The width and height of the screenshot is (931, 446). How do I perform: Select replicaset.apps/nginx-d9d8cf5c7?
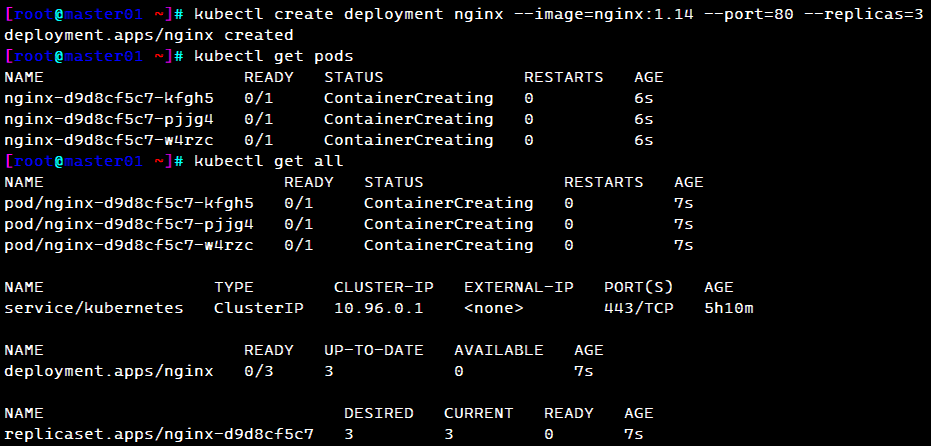click(x=159, y=434)
